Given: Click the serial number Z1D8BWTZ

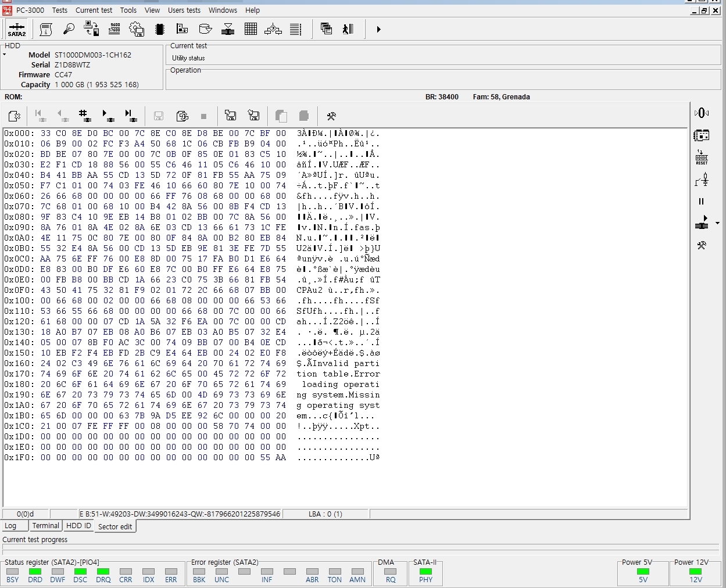Looking at the screenshot, I should click(72, 65).
